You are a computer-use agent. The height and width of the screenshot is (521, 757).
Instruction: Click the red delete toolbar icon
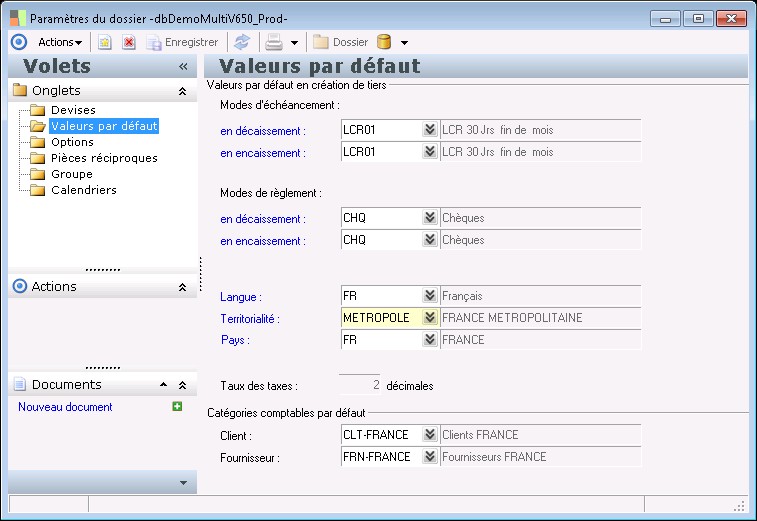(x=128, y=42)
